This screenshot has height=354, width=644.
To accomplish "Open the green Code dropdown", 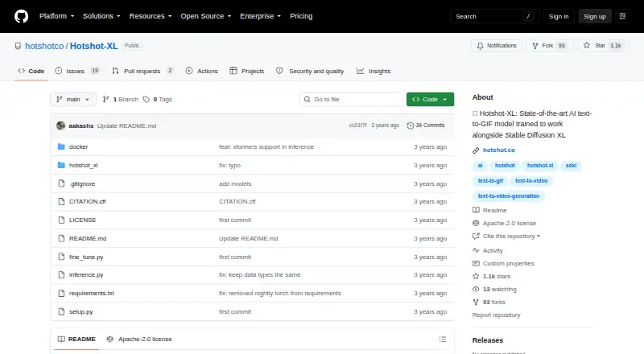I will coord(430,100).
